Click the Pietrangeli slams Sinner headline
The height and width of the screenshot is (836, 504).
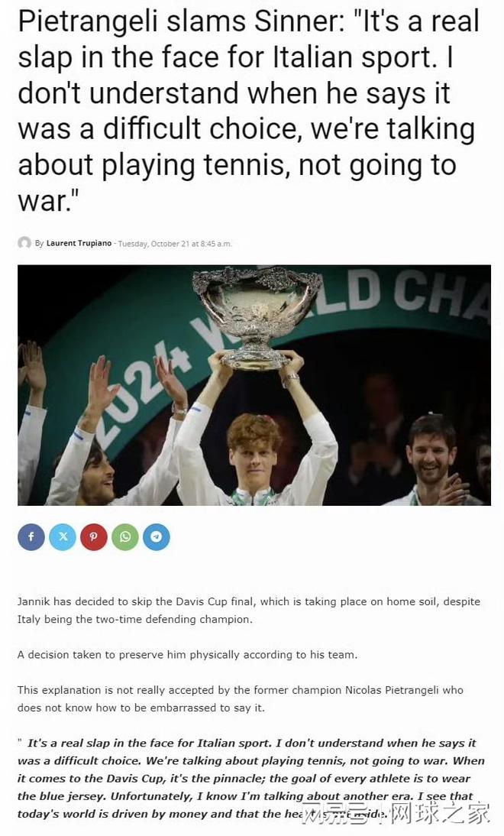point(248,112)
